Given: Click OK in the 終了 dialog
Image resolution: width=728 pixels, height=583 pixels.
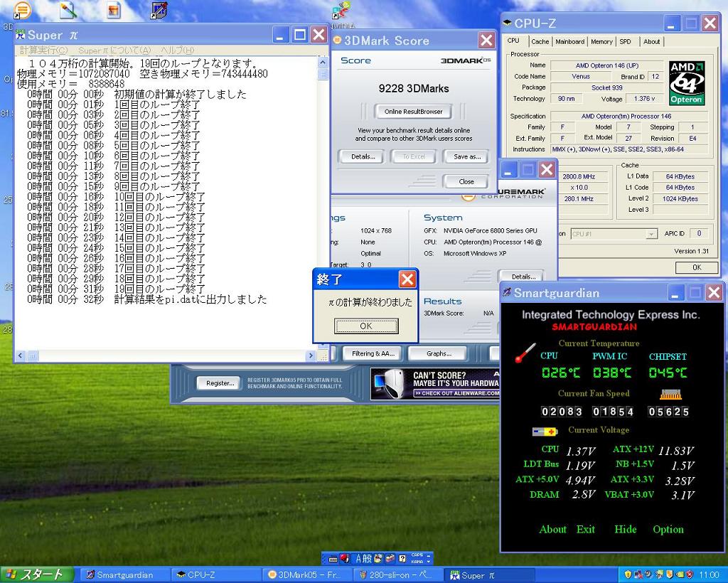Looking at the screenshot, I should (366, 326).
